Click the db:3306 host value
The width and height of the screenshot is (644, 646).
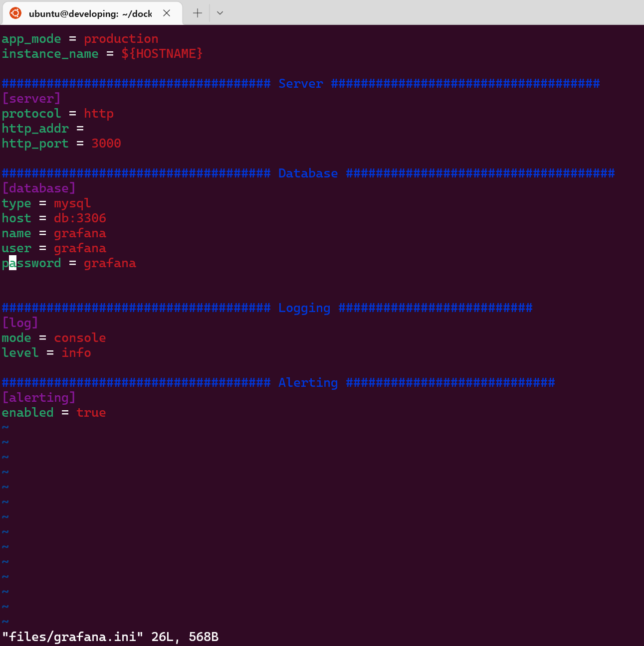[80, 218]
